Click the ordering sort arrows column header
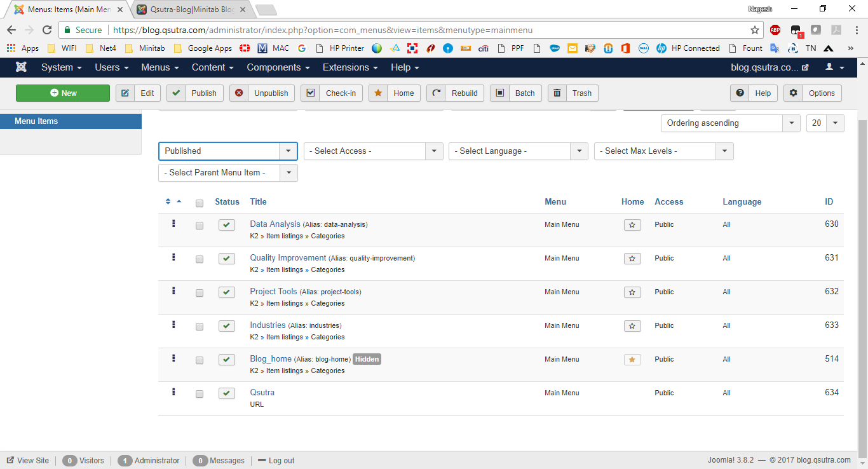Image resolution: width=868 pixels, height=469 pixels. point(173,201)
